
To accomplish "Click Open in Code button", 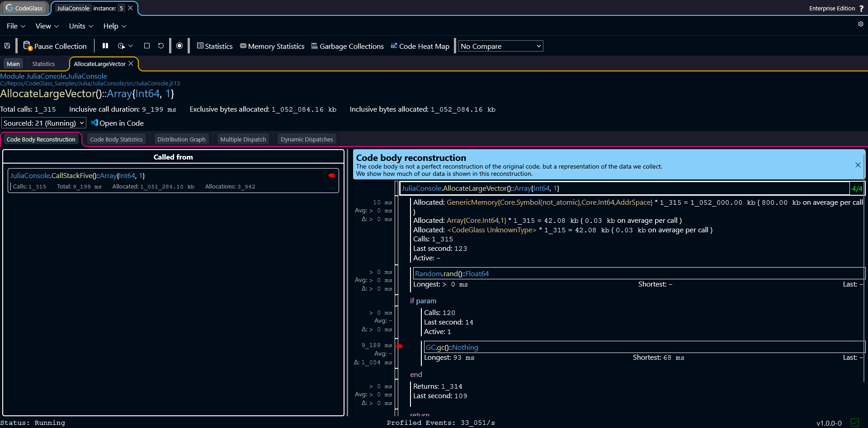I will click(x=117, y=123).
